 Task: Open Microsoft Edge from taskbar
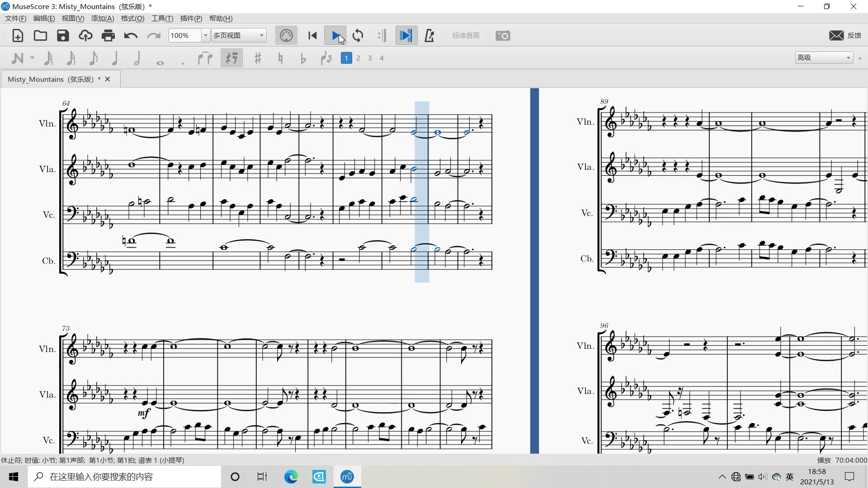291,477
